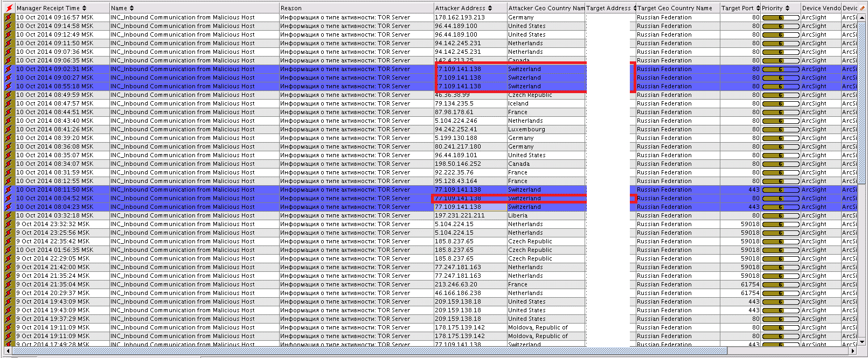
Task: Select the event icon for 08:12:55 MSK row
Action: 8,181
